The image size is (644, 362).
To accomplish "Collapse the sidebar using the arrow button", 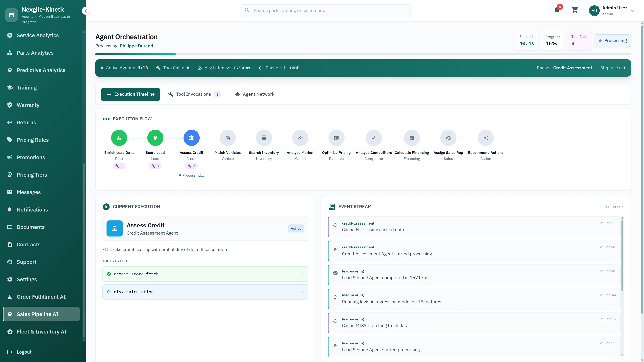I will (x=86, y=11).
